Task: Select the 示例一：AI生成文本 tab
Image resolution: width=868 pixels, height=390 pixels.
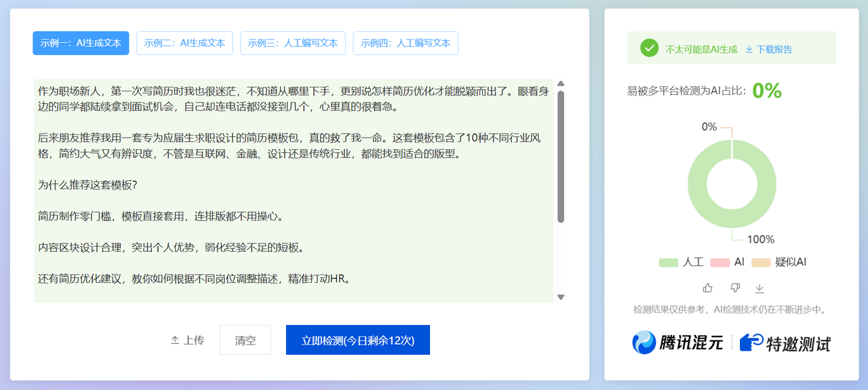Action: [x=81, y=43]
